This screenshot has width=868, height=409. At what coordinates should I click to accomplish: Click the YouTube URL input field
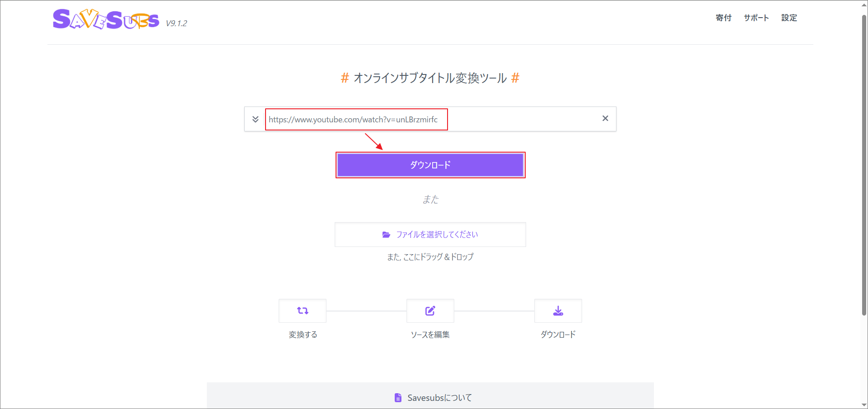(356, 119)
